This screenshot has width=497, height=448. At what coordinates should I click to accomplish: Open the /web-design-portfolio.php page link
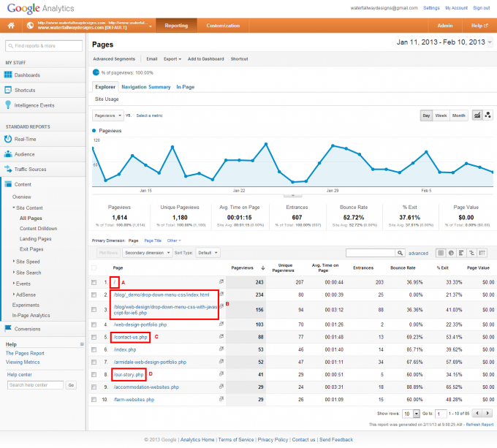(x=140, y=324)
